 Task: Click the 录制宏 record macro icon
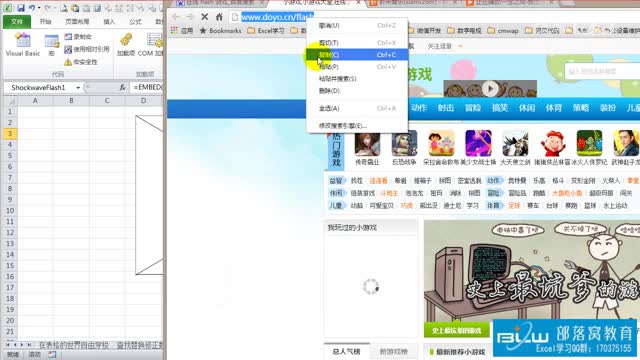tap(68, 37)
